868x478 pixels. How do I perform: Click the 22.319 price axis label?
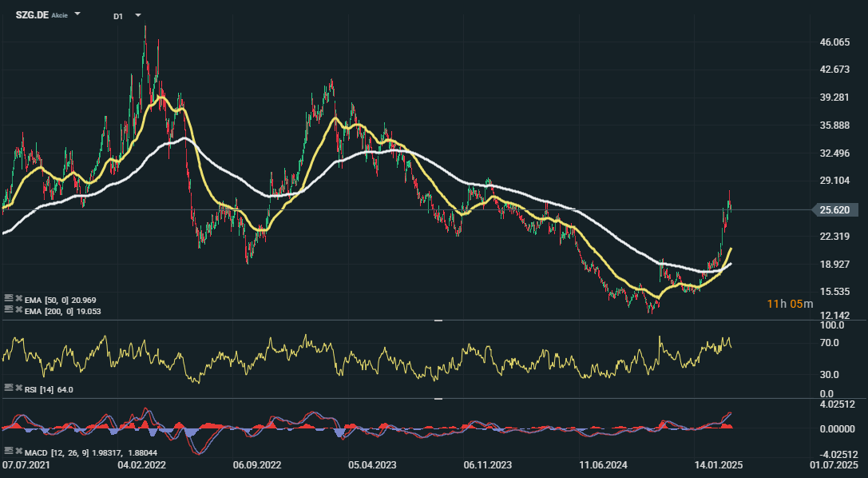(834, 237)
